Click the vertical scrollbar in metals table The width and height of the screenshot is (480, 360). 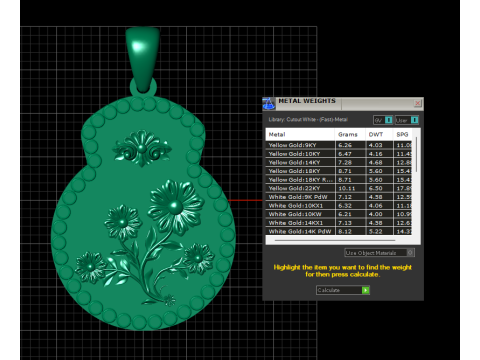[x=416, y=154]
